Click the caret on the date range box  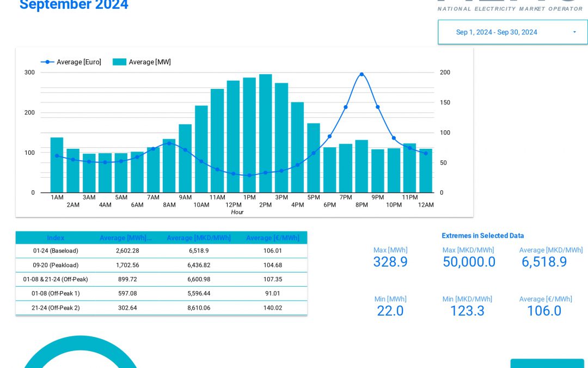[574, 32]
